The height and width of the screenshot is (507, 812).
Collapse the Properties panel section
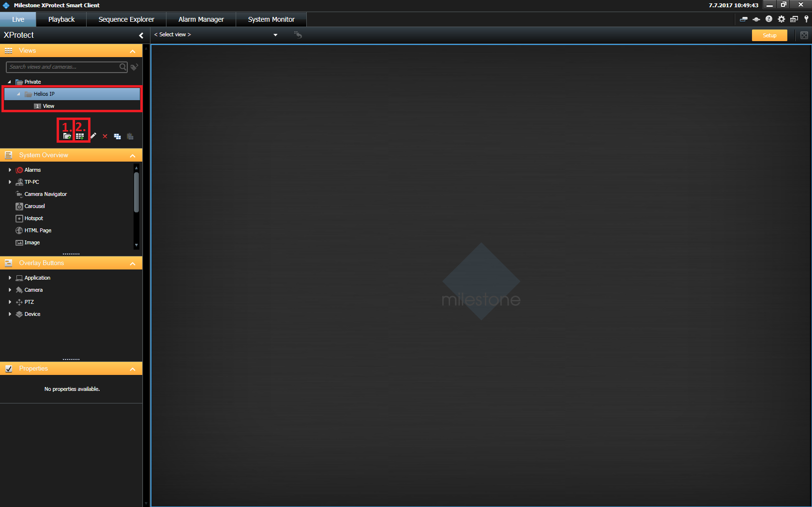tap(133, 369)
